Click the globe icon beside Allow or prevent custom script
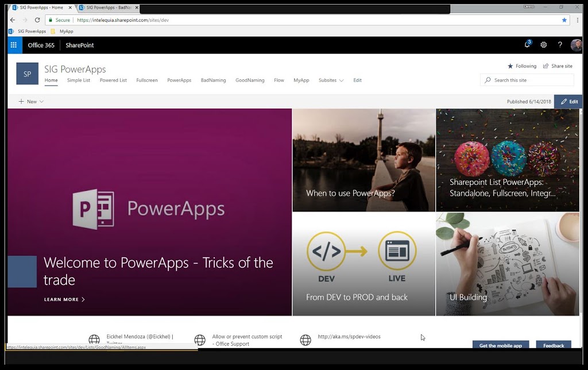This screenshot has width=588, height=370. (200, 340)
